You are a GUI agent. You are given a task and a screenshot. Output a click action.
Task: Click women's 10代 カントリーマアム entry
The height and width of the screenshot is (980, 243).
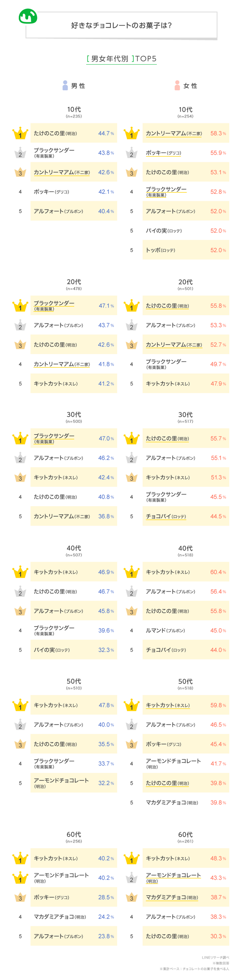pyautogui.click(x=173, y=134)
